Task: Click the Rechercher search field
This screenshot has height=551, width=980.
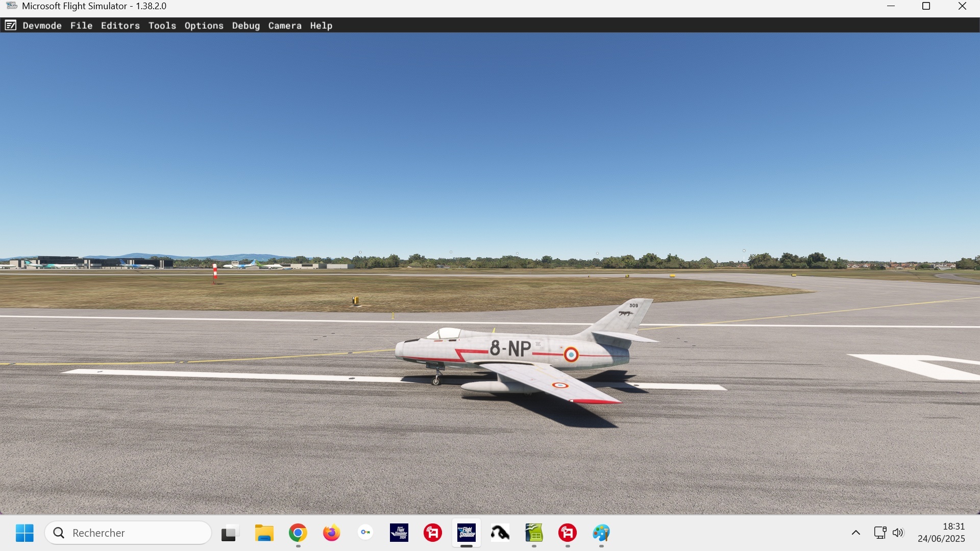Action: pos(129,533)
